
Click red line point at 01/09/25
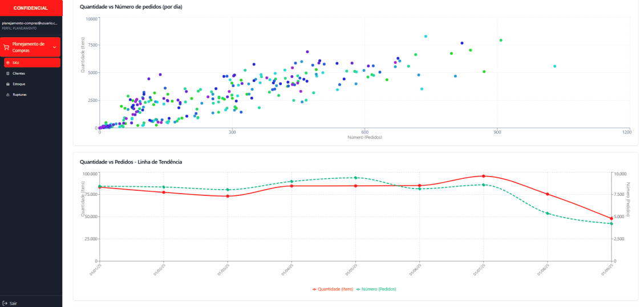click(611, 218)
